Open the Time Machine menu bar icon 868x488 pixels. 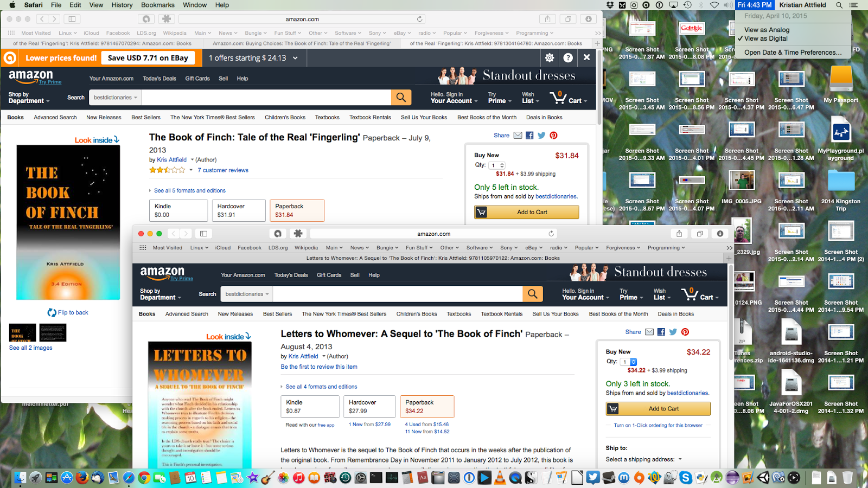pos(687,5)
